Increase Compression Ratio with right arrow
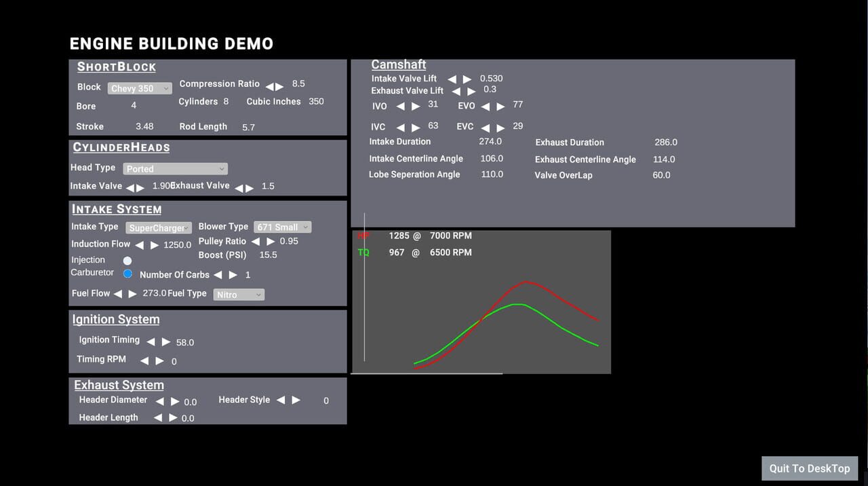Viewport: 868px width, 486px height. pyautogui.click(x=280, y=87)
